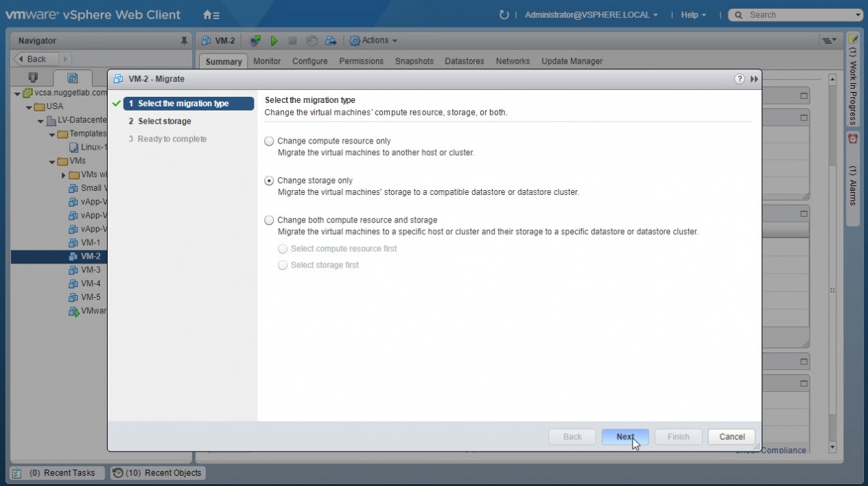Select Change storage only option
The width and height of the screenshot is (868, 486).
point(270,181)
